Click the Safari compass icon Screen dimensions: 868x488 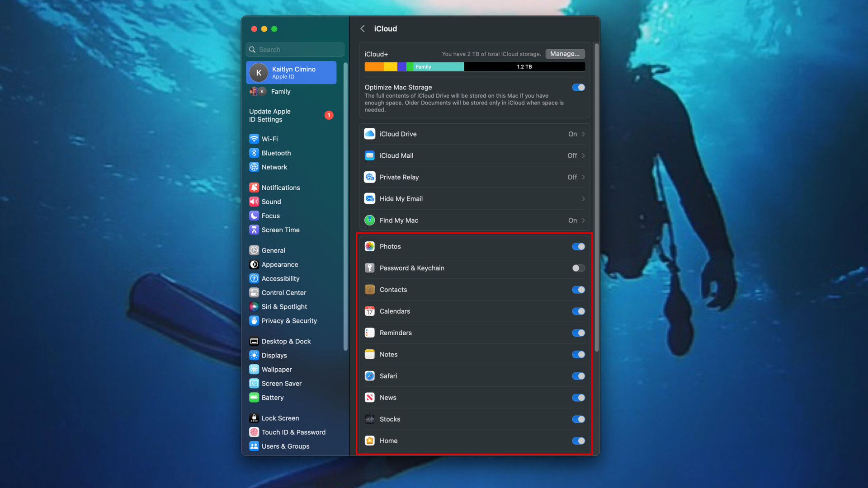[370, 376]
